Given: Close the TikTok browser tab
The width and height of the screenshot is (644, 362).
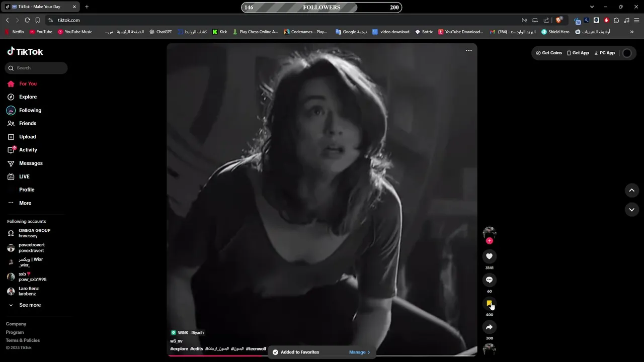Looking at the screenshot, I should coord(74,7).
